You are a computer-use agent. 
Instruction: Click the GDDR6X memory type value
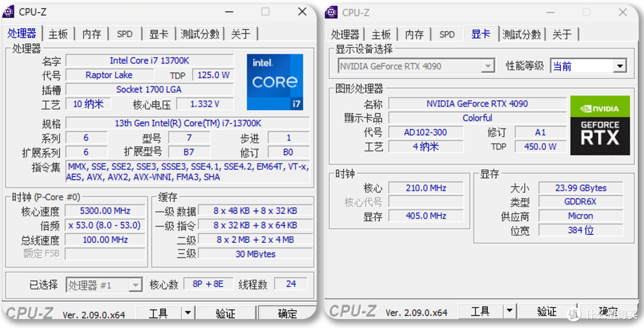581,202
